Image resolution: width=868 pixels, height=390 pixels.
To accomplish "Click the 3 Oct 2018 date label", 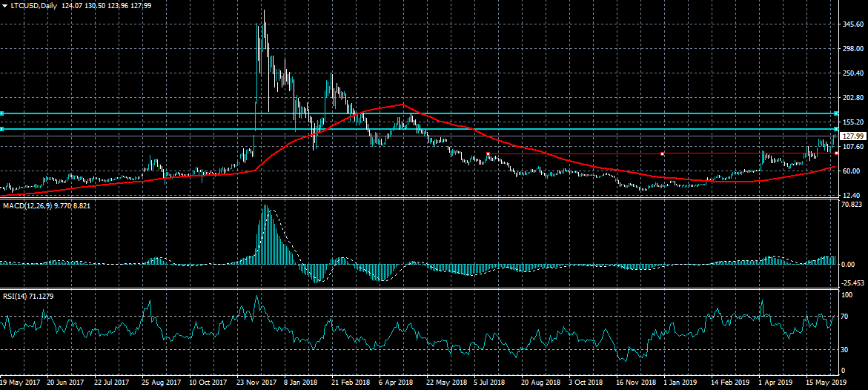I will (x=586, y=383).
